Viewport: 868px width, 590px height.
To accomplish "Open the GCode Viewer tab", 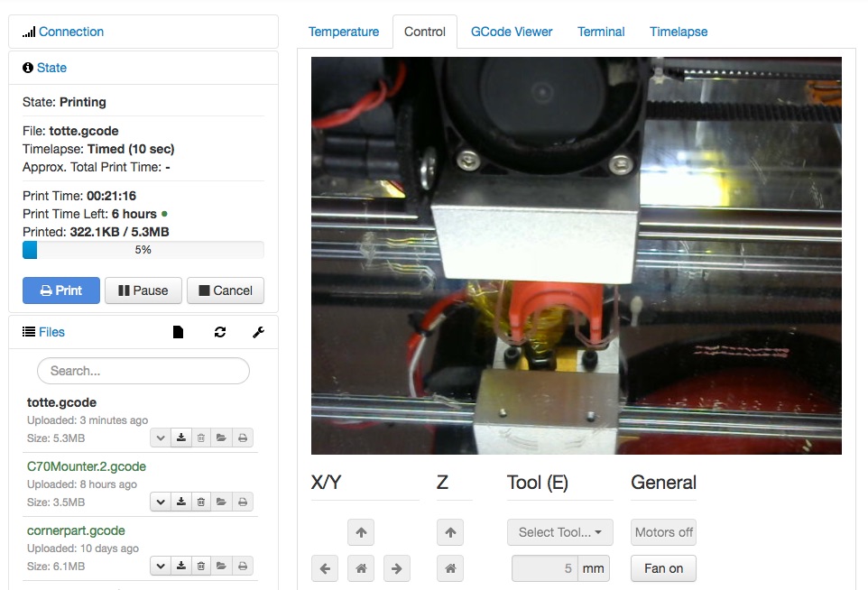I will [512, 32].
